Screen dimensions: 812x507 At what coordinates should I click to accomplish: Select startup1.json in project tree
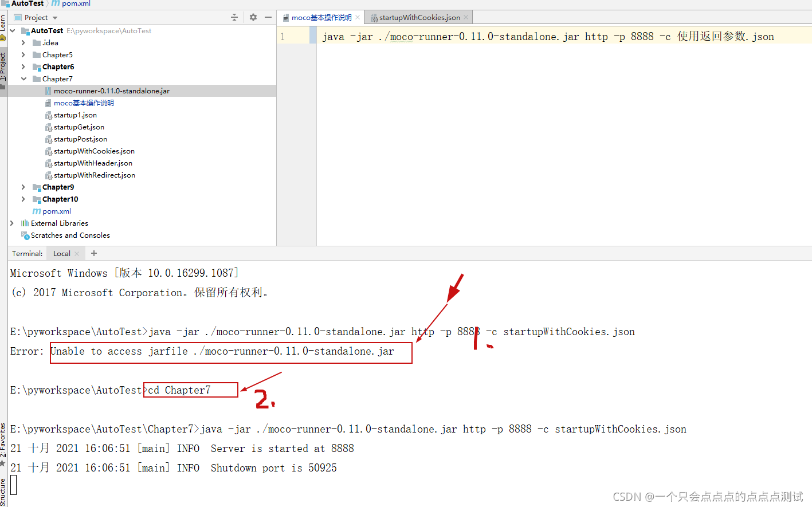pos(75,115)
